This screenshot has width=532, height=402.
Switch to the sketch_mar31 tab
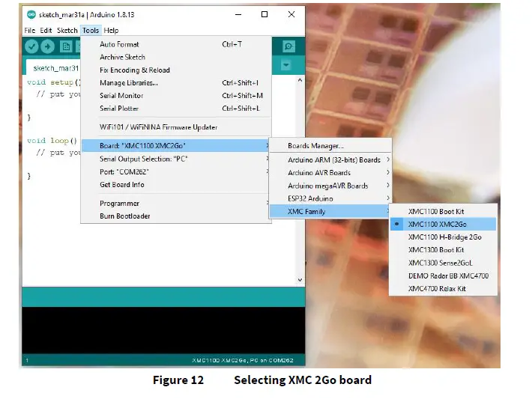click(x=54, y=68)
